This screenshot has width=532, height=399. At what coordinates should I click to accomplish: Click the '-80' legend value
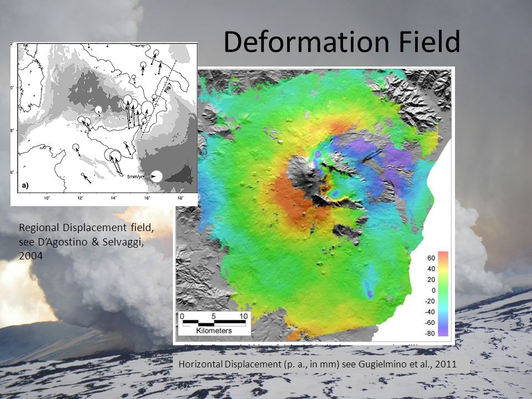point(429,333)
